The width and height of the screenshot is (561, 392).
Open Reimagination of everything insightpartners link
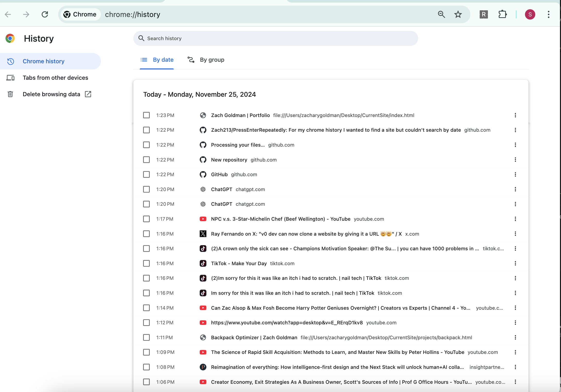[x=337, y=367]
